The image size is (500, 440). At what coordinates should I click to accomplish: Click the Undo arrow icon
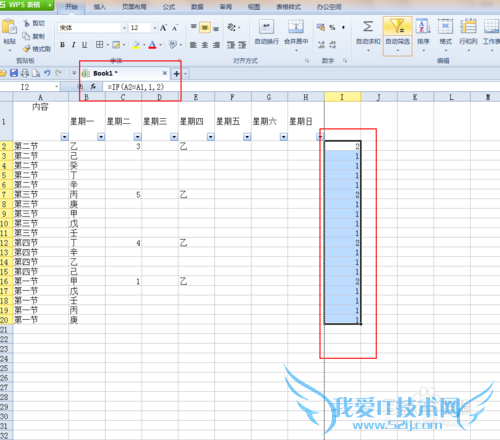47,73
